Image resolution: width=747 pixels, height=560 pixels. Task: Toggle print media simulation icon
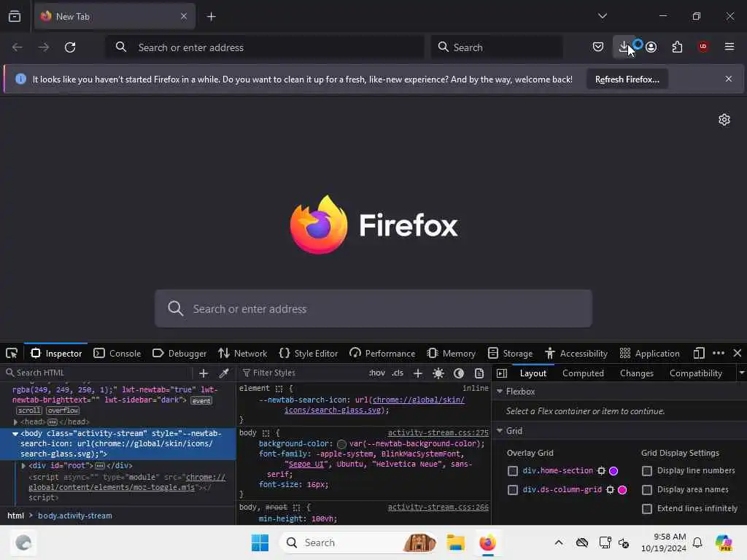[x=479, y=373]
